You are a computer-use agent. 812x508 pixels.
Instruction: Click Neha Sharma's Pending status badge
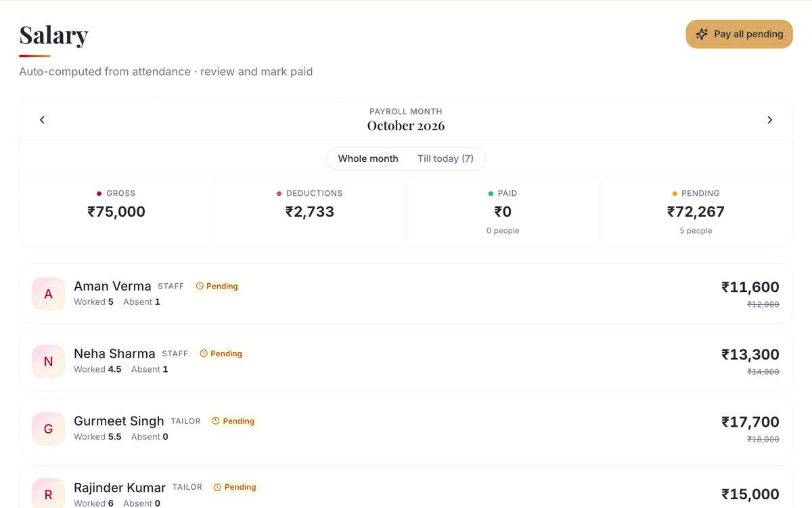221,354
